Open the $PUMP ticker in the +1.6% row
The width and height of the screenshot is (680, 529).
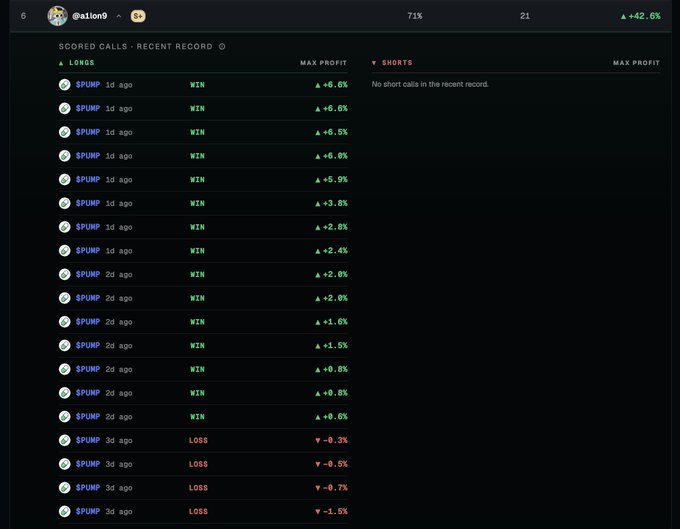tap(88, 321)
